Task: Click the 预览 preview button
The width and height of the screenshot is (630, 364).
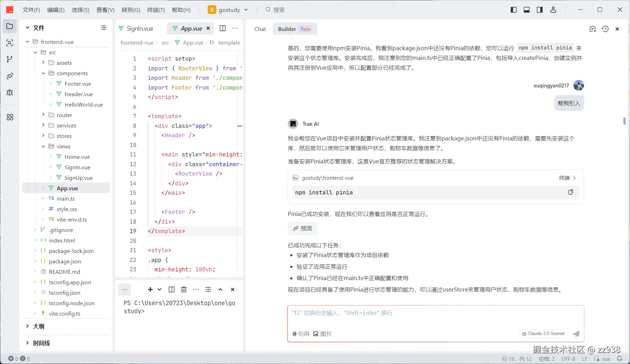Action: (x=302, y=229)
